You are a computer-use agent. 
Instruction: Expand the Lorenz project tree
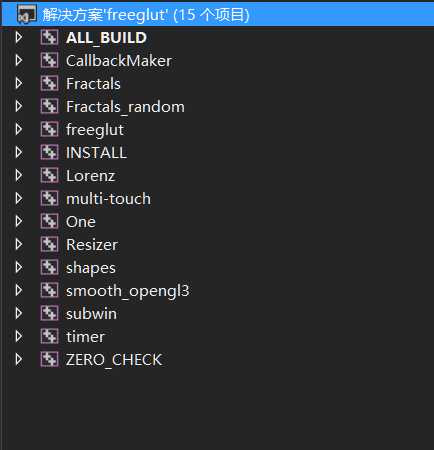tap(19, 175)
